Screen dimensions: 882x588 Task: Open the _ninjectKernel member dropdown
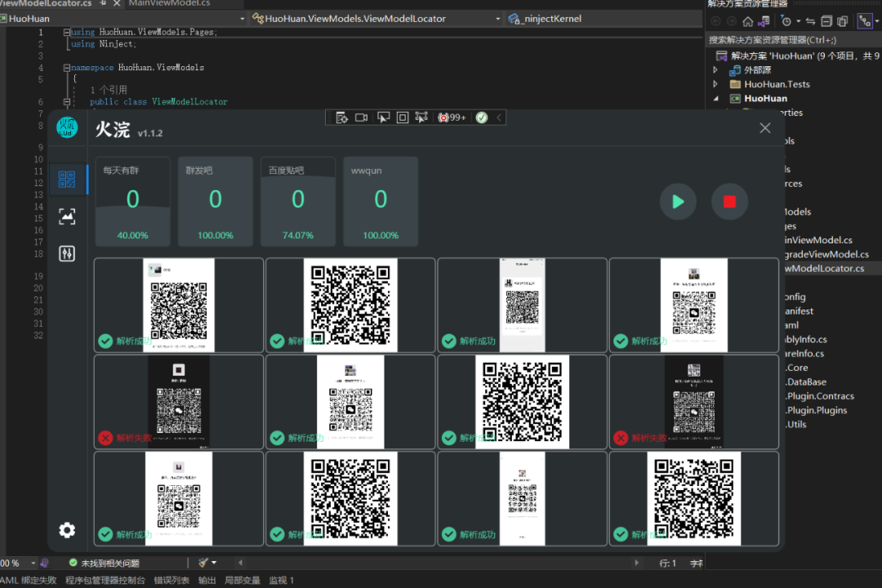(x=603, y=19)
